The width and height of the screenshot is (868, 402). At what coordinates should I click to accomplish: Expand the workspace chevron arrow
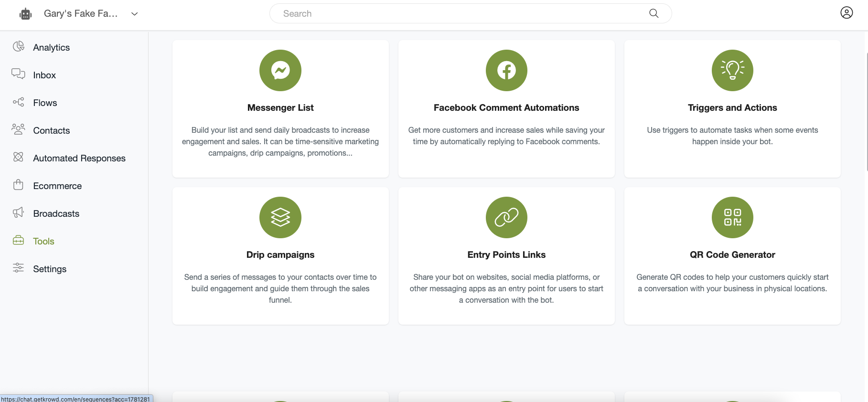(135, 14)
